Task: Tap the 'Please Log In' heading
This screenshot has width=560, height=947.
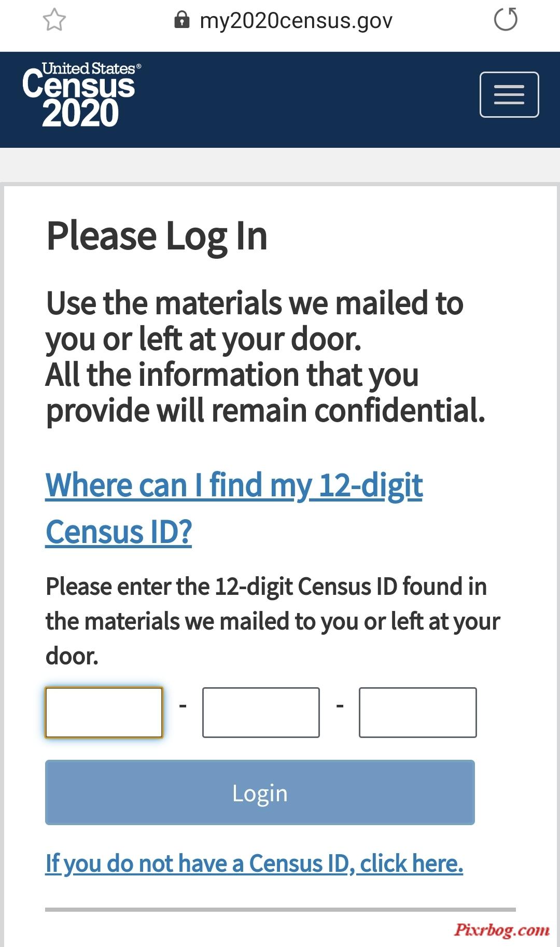Action: point(157,236)
